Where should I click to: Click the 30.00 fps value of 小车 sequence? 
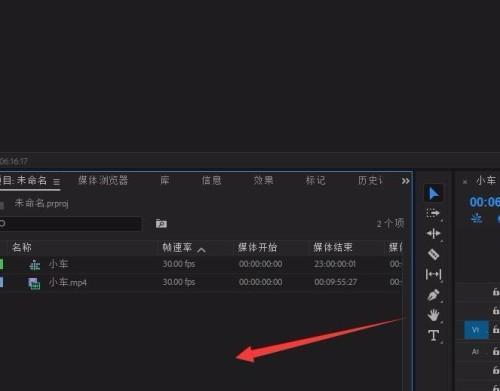[x=179, y=264]
